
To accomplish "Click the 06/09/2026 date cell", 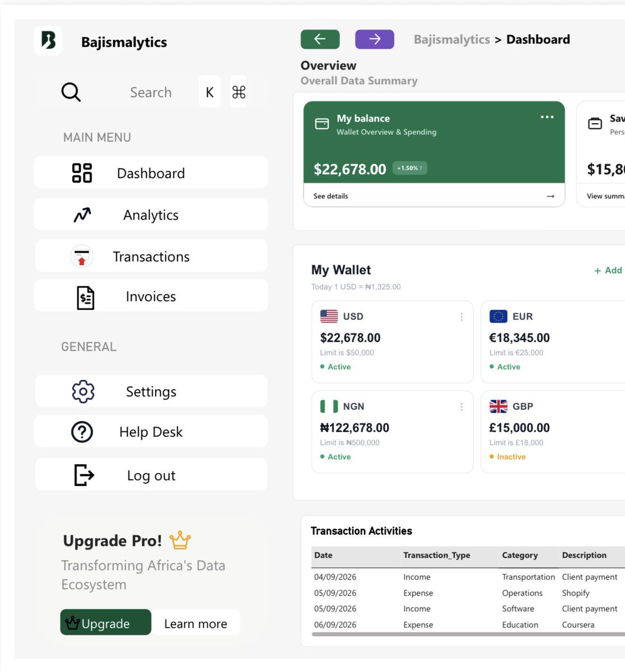I will coord(335,624).
